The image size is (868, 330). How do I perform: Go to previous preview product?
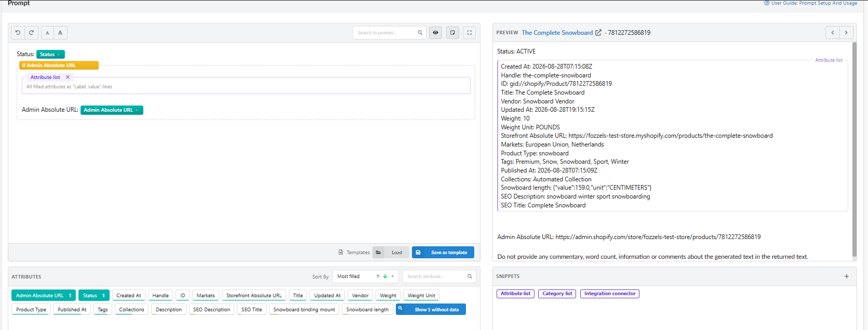coord(833,33)
